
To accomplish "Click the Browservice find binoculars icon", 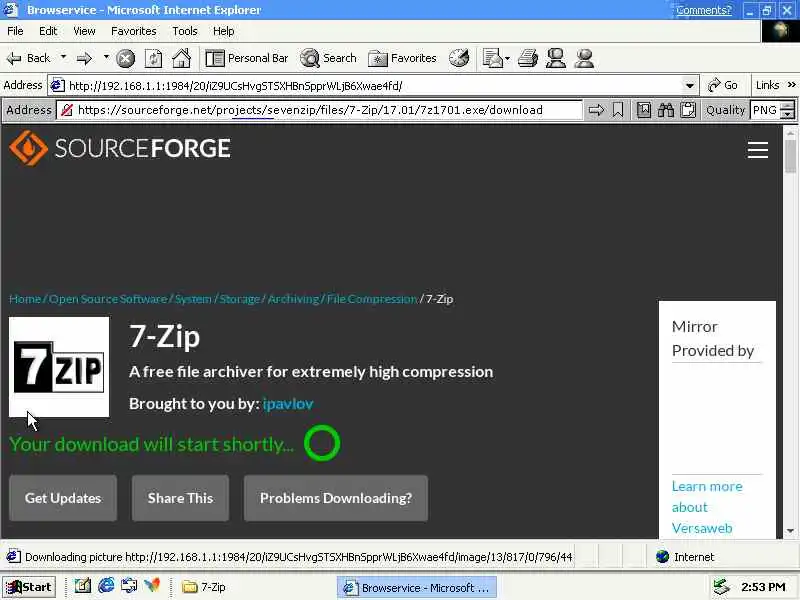I will click(x=666, y=110).
